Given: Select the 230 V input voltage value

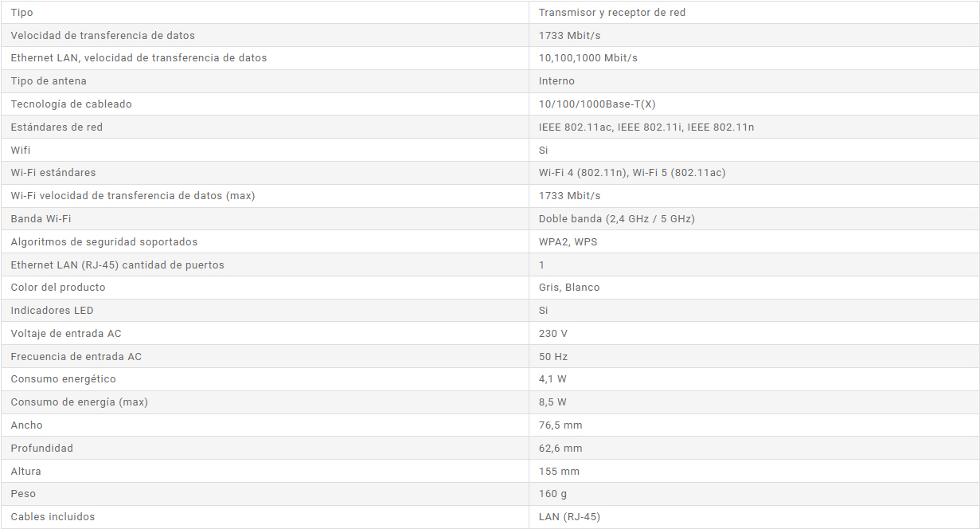Looking at the screenshot, I should click(553, 334).
